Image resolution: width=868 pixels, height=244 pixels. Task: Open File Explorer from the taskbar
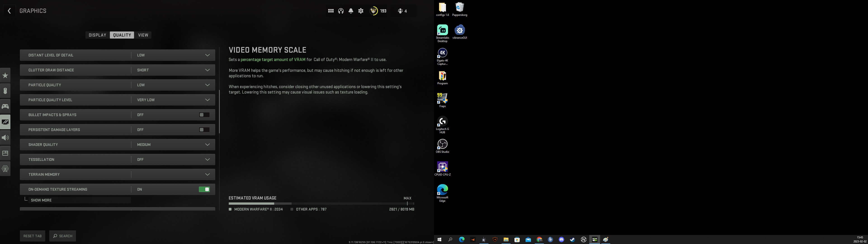tap(506, 240)
